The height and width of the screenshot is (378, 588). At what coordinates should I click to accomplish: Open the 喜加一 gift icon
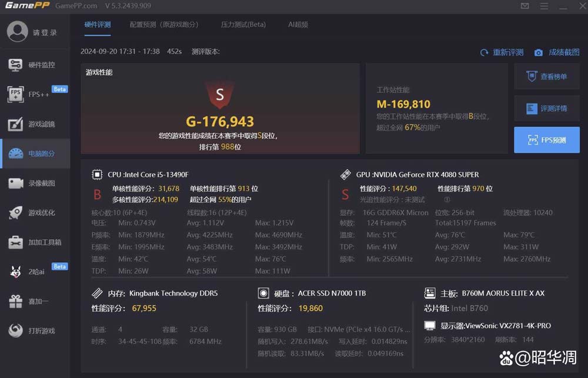pos(16,301)
